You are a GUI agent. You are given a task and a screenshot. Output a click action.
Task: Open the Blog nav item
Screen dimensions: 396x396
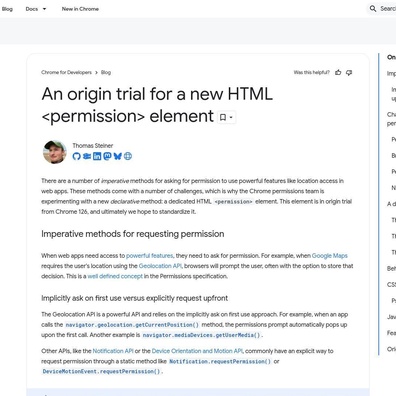pos(7,9)
